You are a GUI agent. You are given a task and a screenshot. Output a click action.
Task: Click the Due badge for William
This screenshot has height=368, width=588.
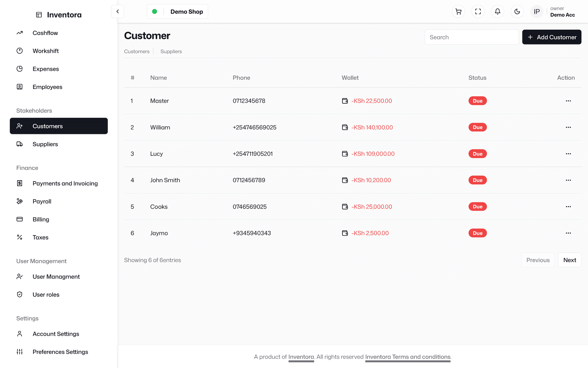click(x=477, y=127)
